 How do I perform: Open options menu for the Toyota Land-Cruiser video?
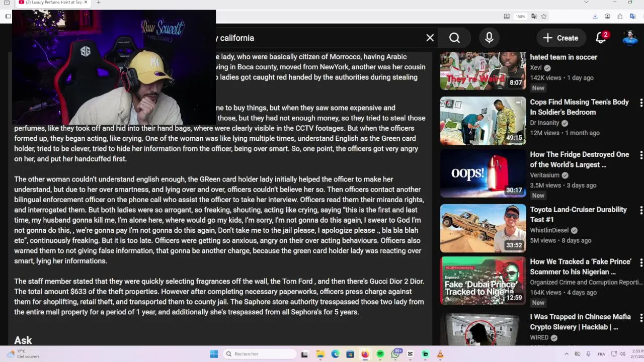pos(640,210)
